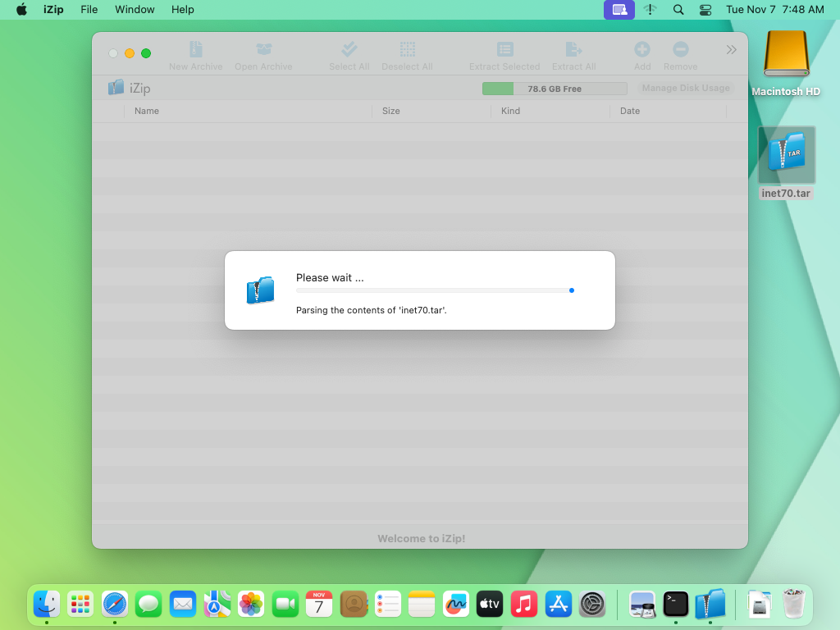The height and width of the screenshot is (630, 840).
Task: Open the Window menu
Action: point(135,10)
